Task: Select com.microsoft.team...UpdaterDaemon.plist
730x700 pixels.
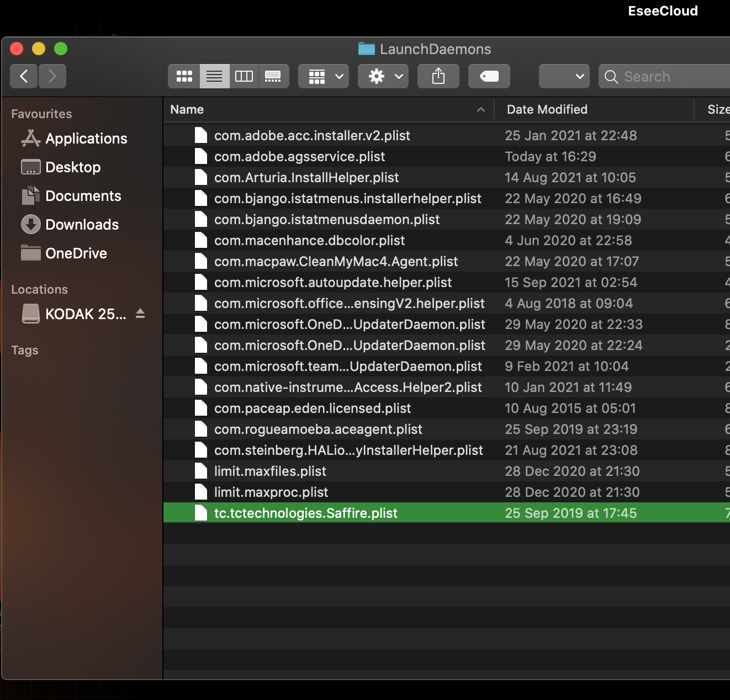Action: click(446, 366)
